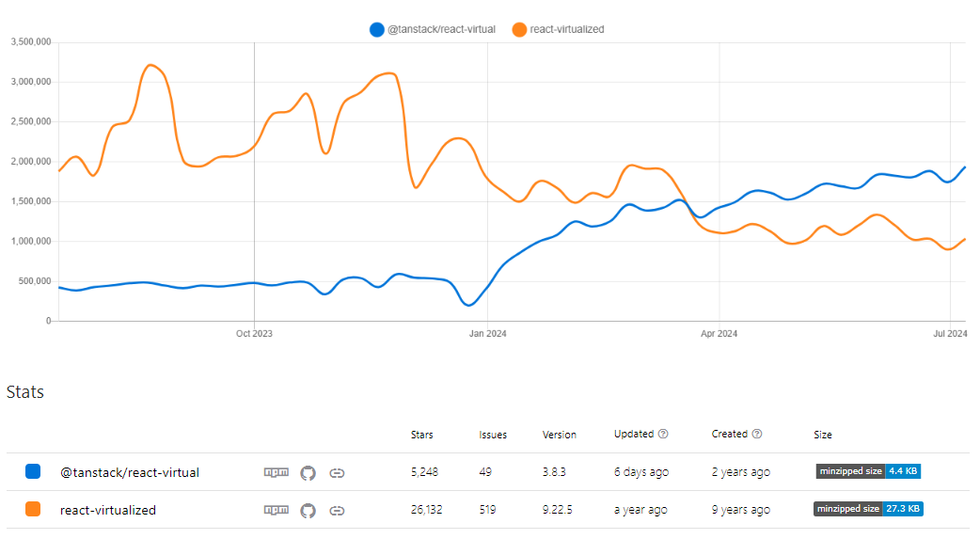Click the Size column header
This screenshot has height=539, width=980.
coord(823,435)
